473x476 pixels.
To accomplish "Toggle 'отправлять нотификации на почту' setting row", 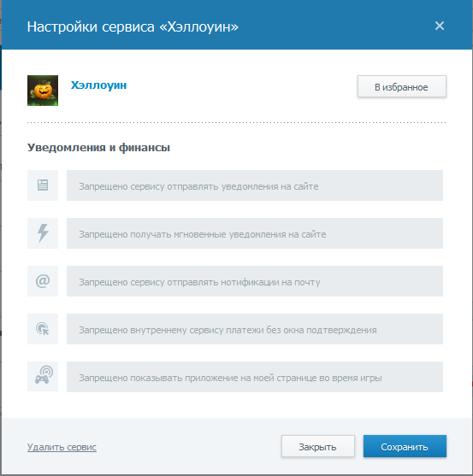I will pos(255,281).
